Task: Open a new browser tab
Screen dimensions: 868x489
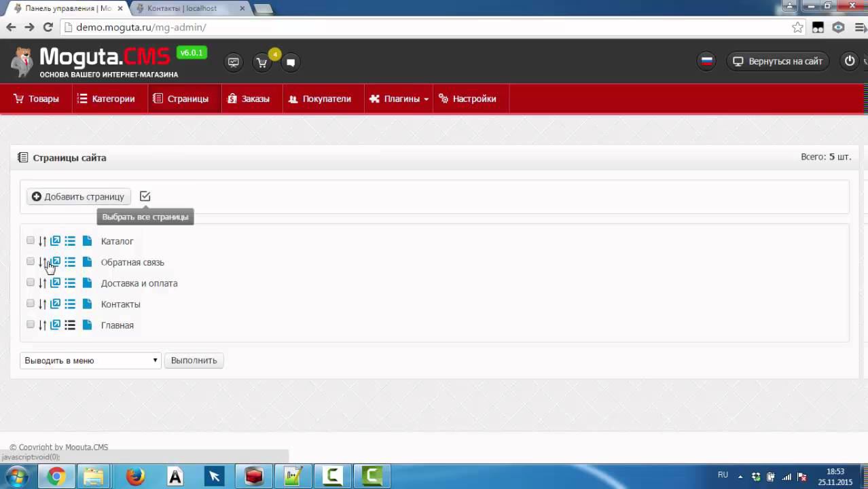Action: 264,9
